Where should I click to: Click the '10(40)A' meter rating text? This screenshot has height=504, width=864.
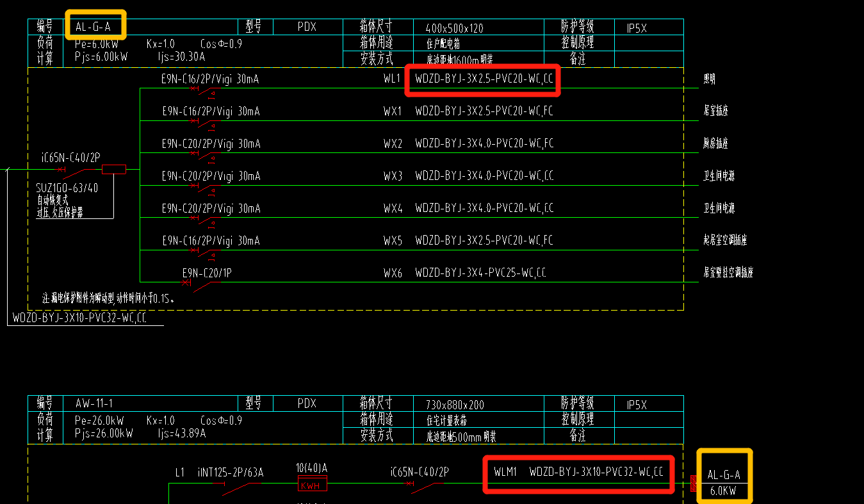[x=312, y=467]
